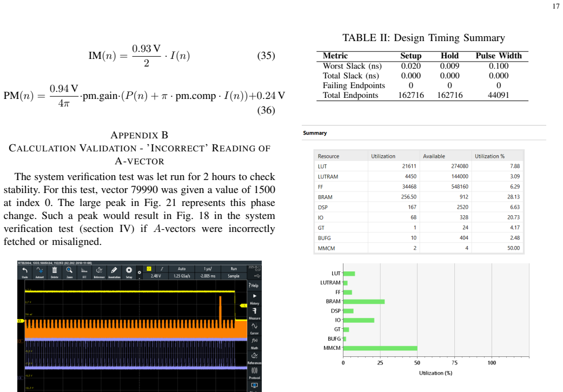Click the Failing Endpoints row label
563x392 pixels.
coord(354,85)
